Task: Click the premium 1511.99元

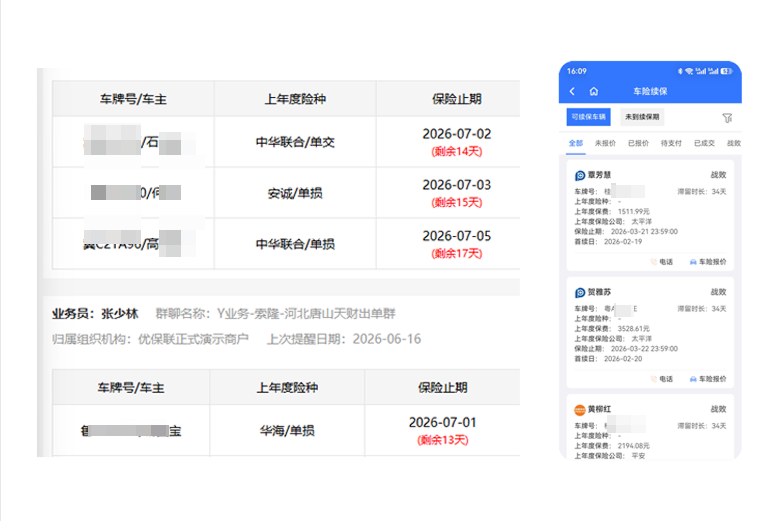Action: [x=633, y=212]
